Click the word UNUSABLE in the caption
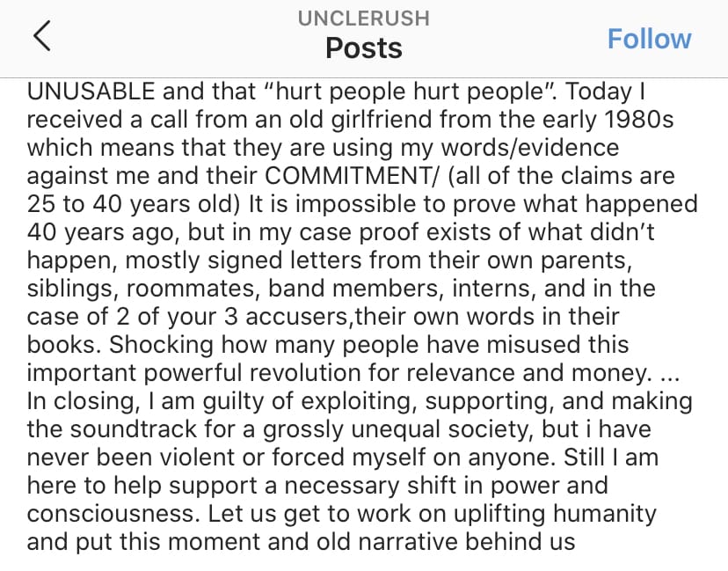728x571 pixels. pos(91,92)
